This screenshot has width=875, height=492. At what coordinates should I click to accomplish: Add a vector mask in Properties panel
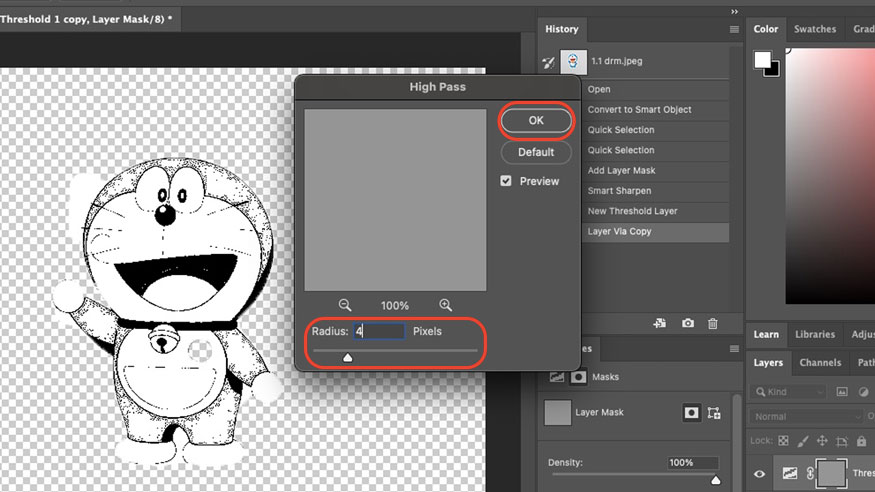(x=714, y=411)
